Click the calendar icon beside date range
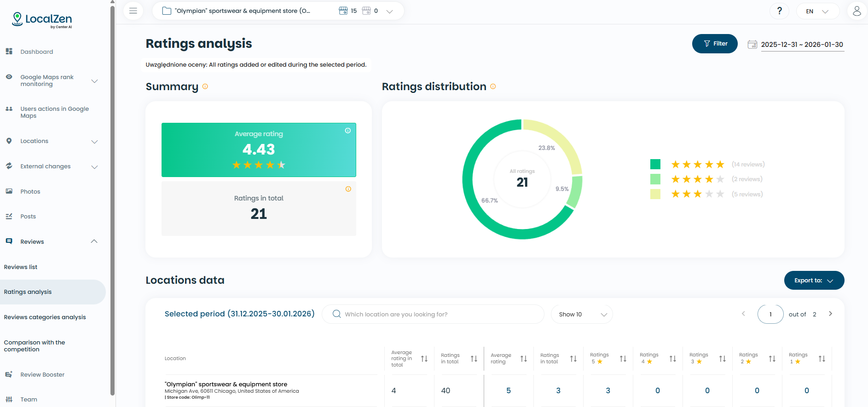The image size is (868, 407). 752,45
